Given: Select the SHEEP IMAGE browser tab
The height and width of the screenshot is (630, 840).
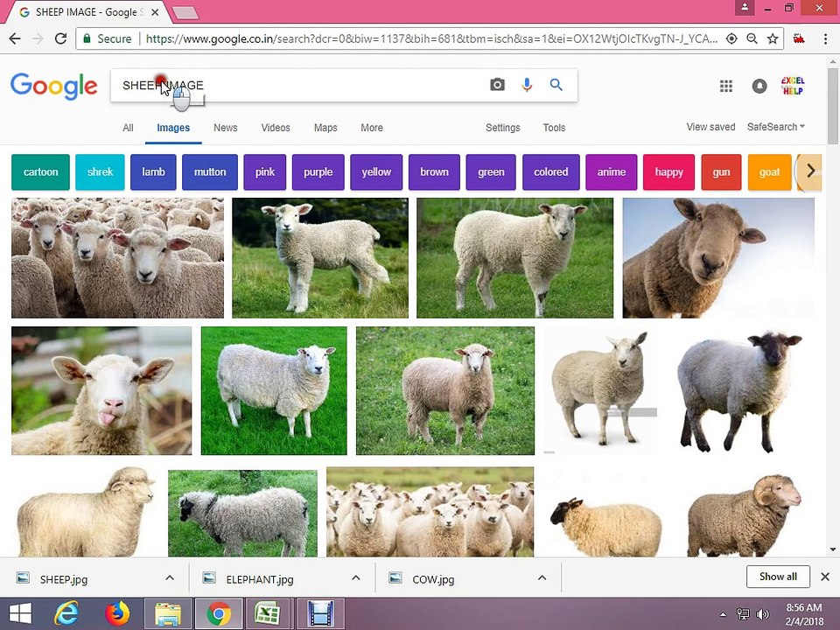Looking at the screenshot, I should tap(88, 11).
